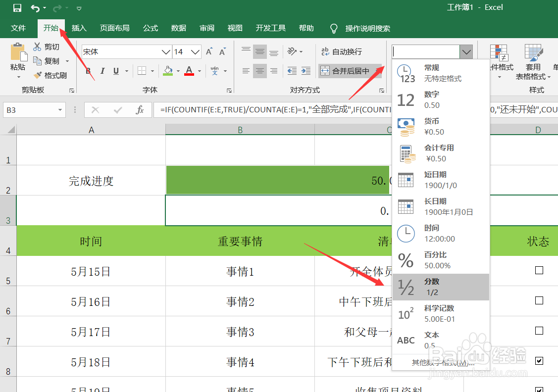Open the border style dropdown arrow

152,70
